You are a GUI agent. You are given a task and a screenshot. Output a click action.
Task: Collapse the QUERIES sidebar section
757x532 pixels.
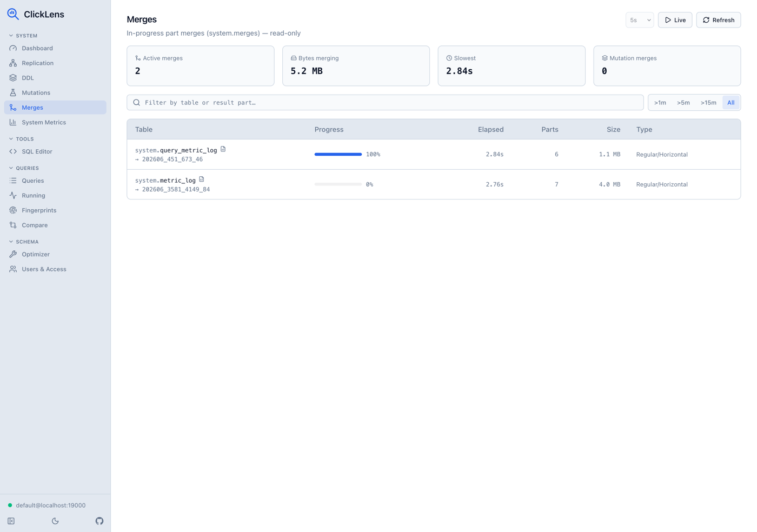pos(24,168)
